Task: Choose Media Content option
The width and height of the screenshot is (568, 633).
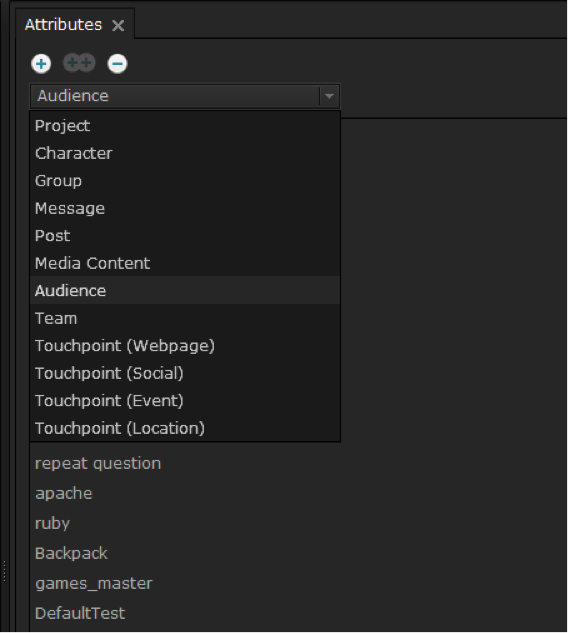Action: 185,263
